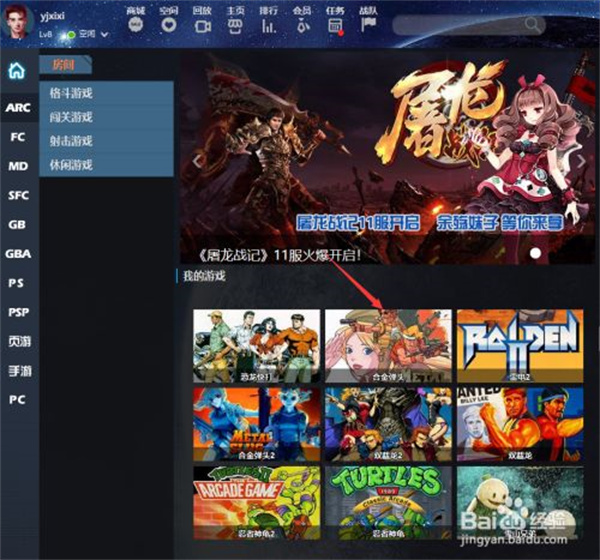This screenshot has width=600, height=560.
Task: Select the GB platform tab
Action: (x=18, y=224)
